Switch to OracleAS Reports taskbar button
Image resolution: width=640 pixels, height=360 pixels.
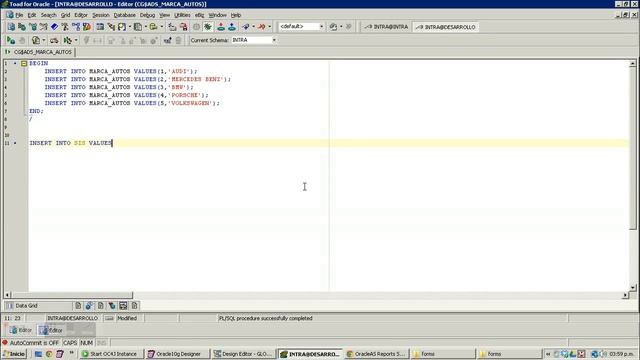pyautogui.click(x=376, y=354)
